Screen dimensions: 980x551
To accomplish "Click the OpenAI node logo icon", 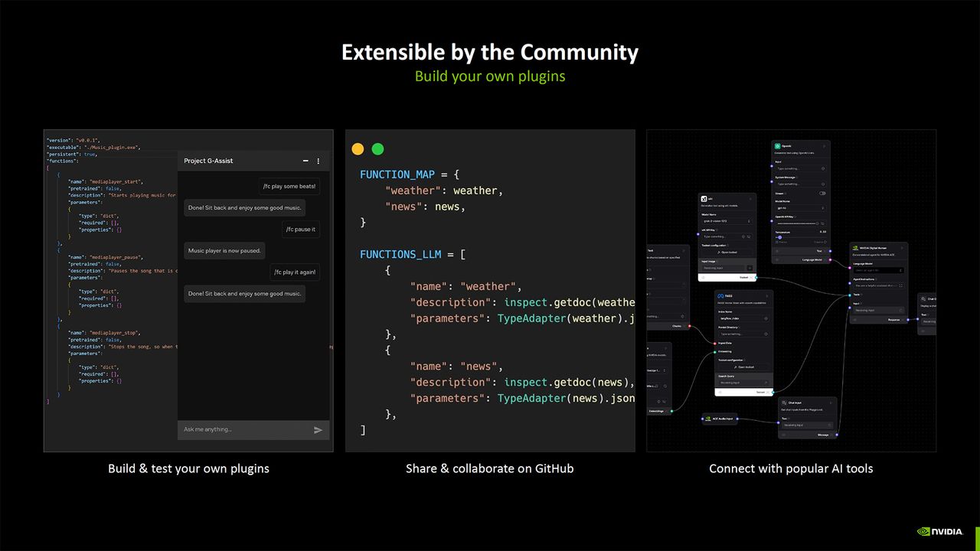I will 777,146.
